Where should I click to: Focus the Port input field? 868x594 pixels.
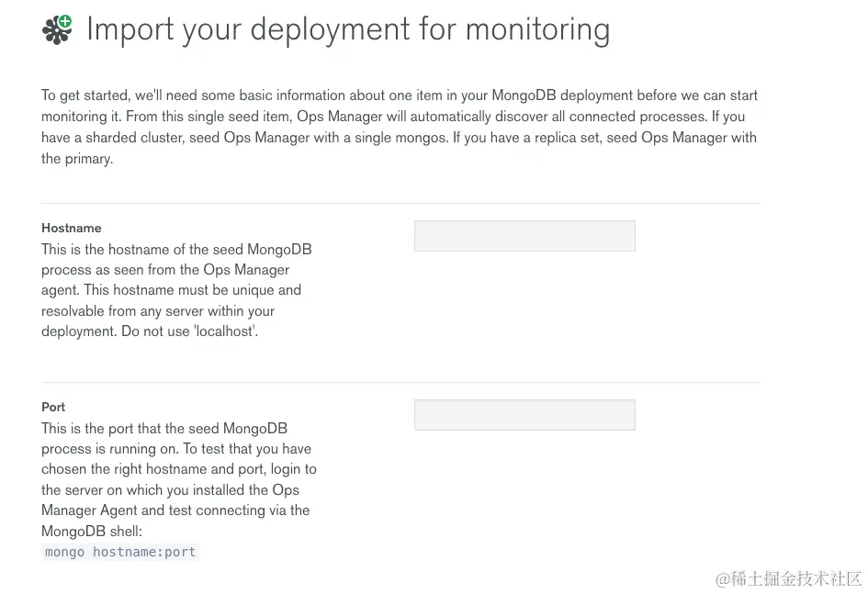[x=524, y=415]
